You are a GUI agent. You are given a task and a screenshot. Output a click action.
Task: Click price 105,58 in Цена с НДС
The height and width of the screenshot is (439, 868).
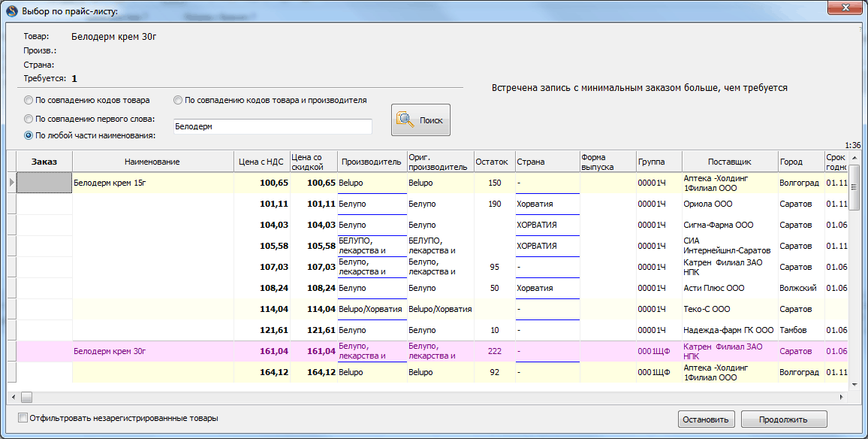(x=274, y=246)
